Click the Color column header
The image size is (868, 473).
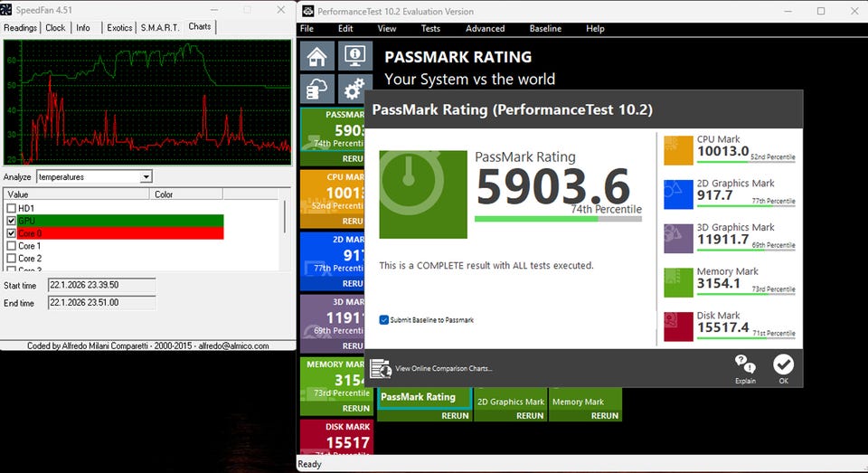pyautogui.click(x=186, y=194)
